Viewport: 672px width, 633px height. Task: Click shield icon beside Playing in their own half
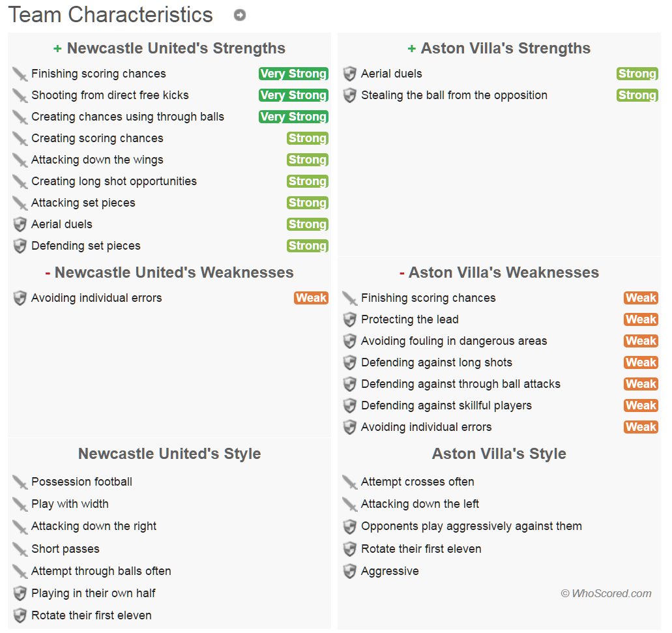click(20, 593)
